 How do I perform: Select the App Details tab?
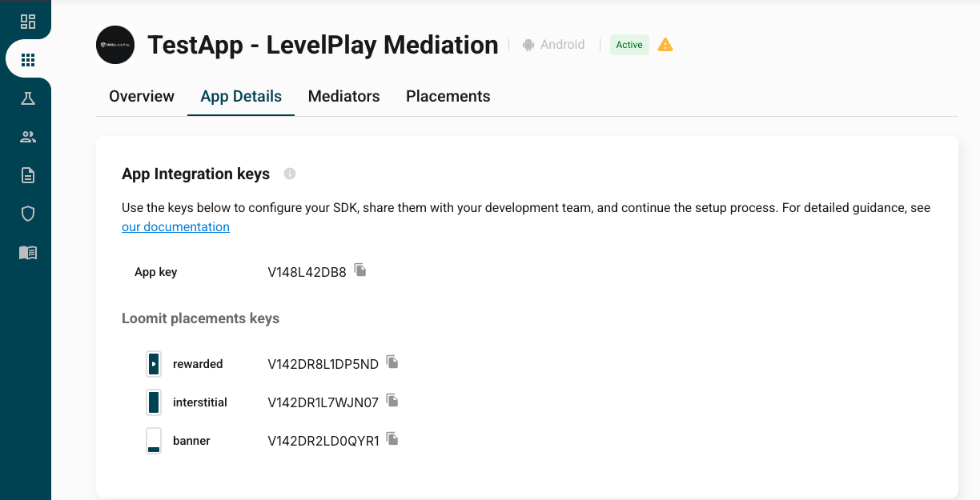pos(241,97)
